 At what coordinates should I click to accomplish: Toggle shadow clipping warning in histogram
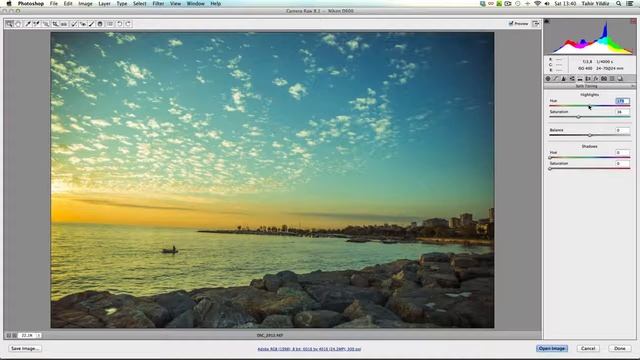(547, 21)
